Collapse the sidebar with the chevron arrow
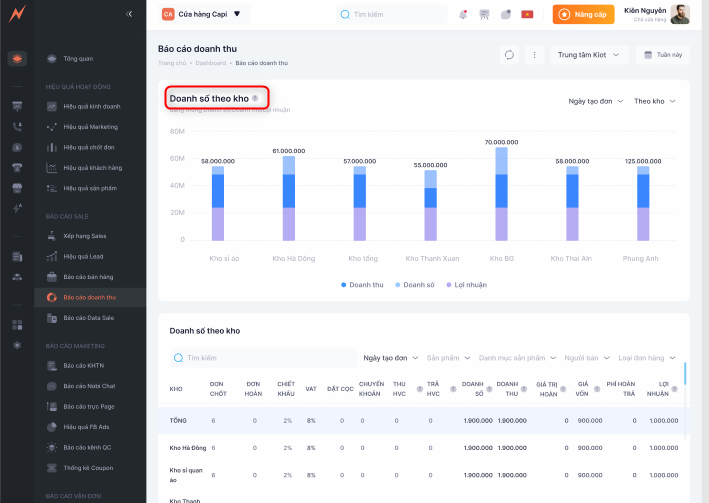709x503 pixels. pyautogui.click(x=129, y=14)
